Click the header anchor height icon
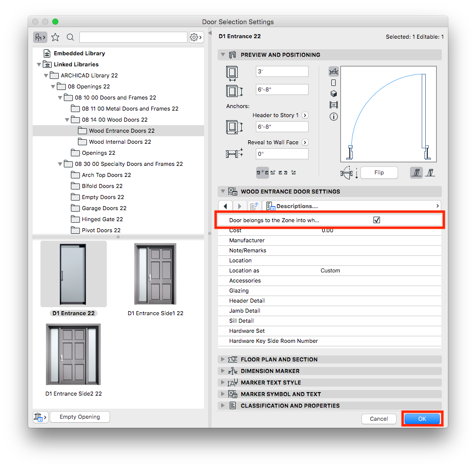 point(234,127)
